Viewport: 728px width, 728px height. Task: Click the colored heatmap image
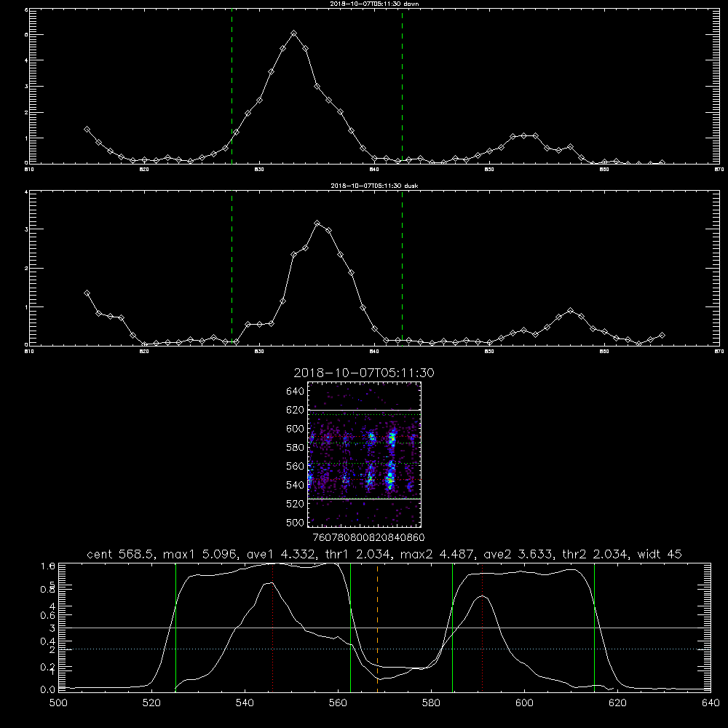point(364,454)
